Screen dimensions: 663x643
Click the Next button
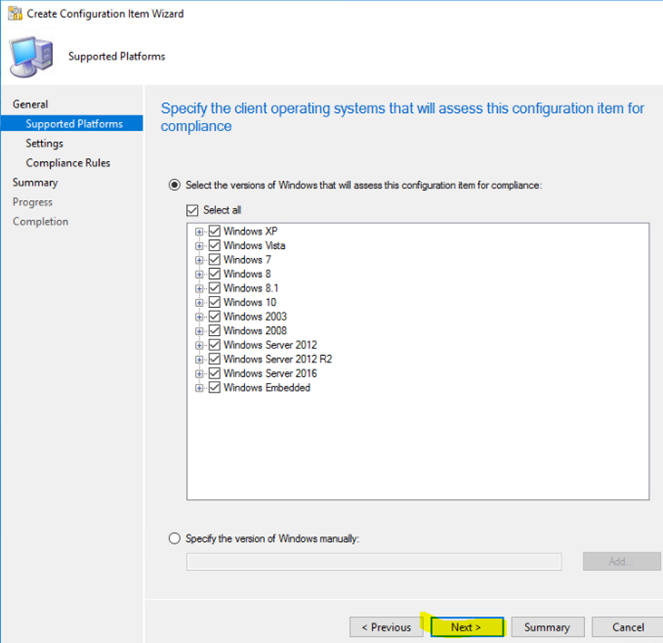pyautogui.click(x=467, y=627)
